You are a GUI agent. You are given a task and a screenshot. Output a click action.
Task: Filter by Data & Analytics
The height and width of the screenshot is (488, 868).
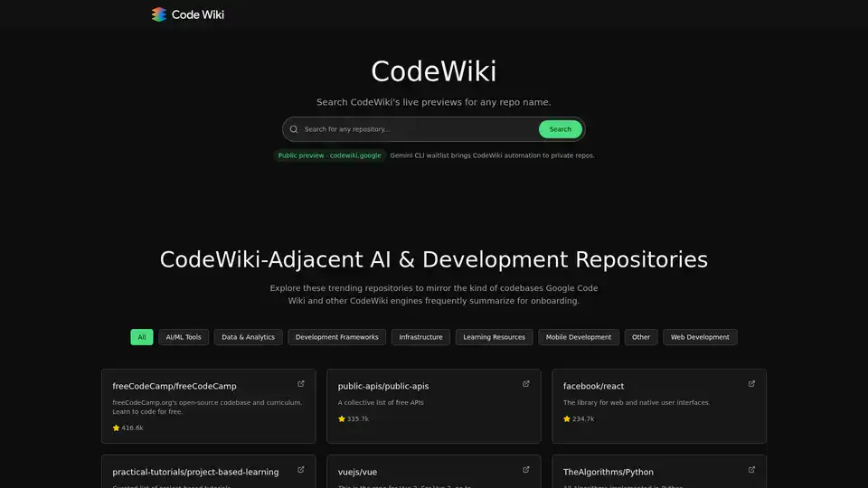pyautogui.click(x=248, y=337)
